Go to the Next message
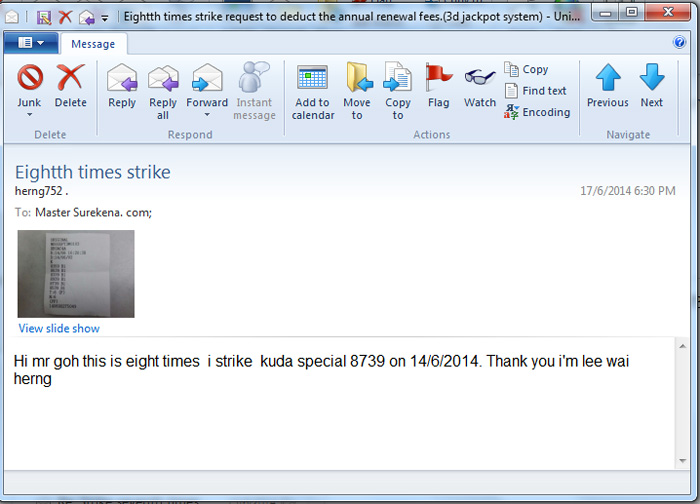This screenshot has height=504, width=700. 652,78
